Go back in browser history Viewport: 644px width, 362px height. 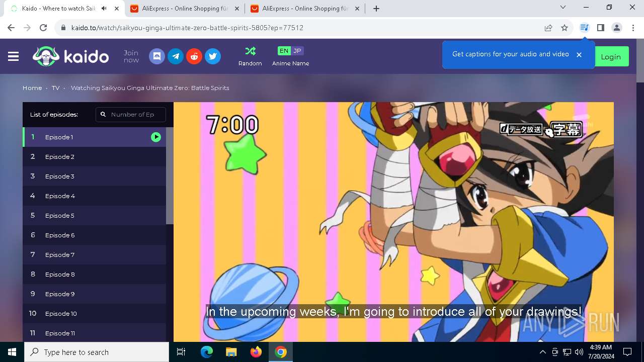pos(11,28)
